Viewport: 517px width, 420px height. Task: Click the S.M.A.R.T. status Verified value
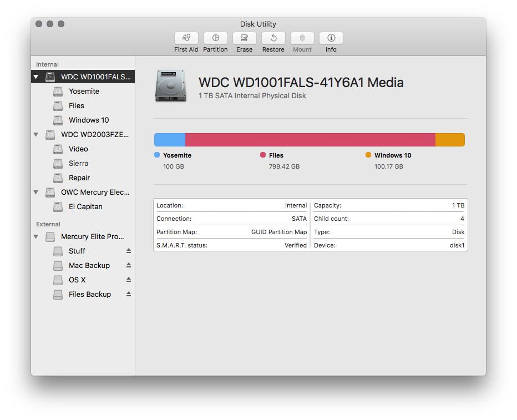(296, 245)
